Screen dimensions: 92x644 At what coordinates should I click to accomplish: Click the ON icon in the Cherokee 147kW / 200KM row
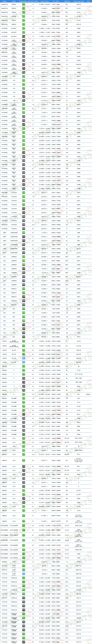24,253
